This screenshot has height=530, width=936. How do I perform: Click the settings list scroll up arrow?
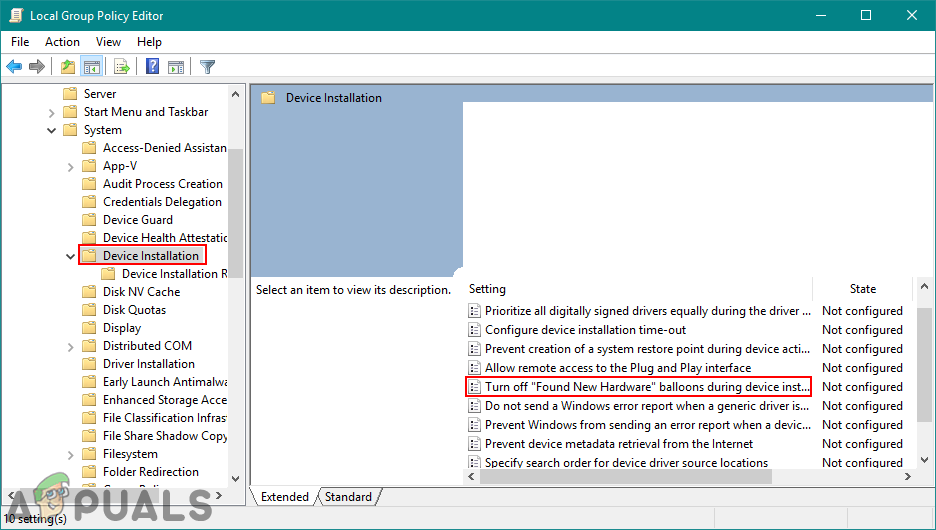[x=925, y=286]
